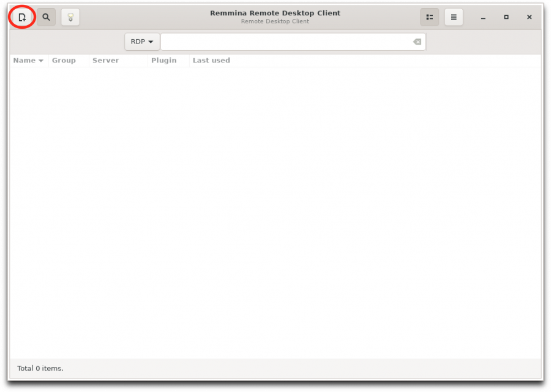Focus the quick connect address field
551x392 pixels.
point(288,42)
